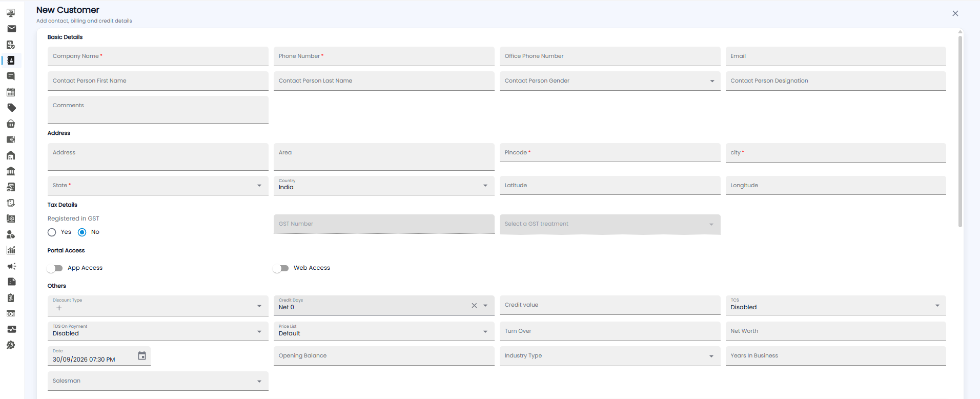Focus the Phone Number field

coord(384,56)
